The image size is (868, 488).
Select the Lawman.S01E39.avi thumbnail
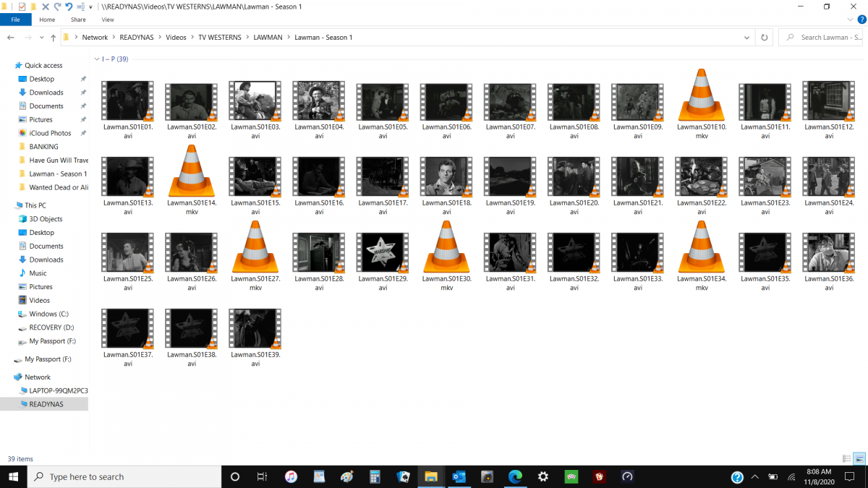(255, 328)
